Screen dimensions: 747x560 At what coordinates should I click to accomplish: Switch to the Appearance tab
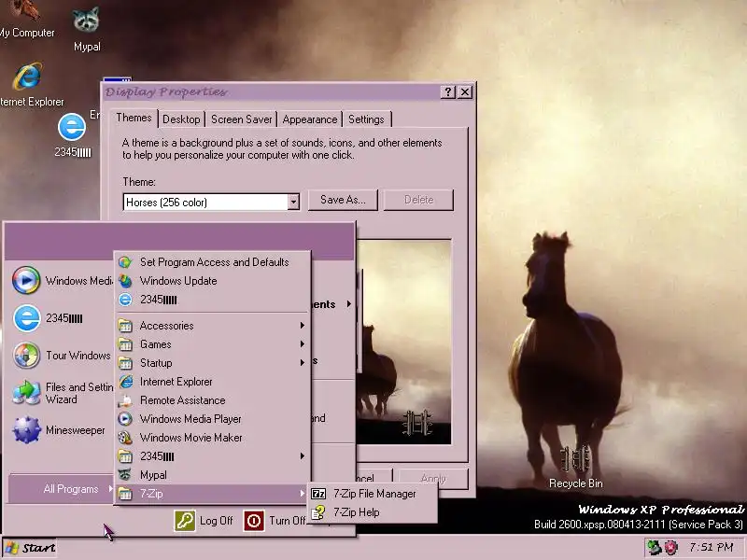click(x=310, y=119)
